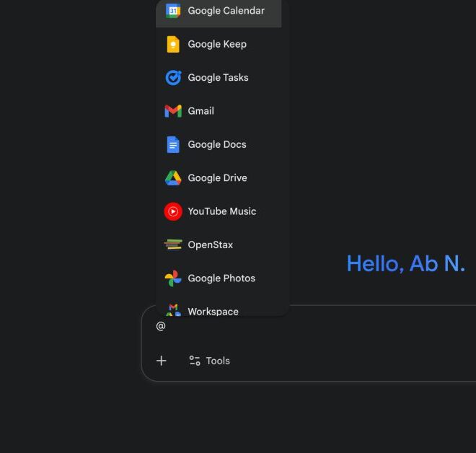Select the OpenStax text label

pos(211,245)
